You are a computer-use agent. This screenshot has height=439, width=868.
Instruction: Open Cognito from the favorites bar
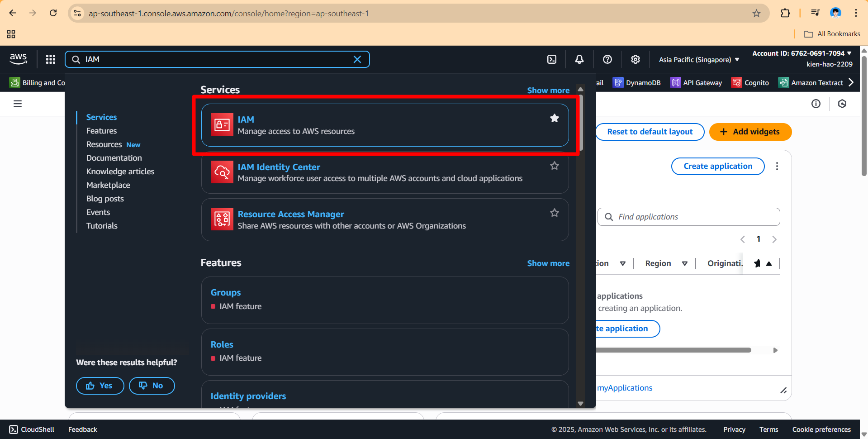coord(750,82)
